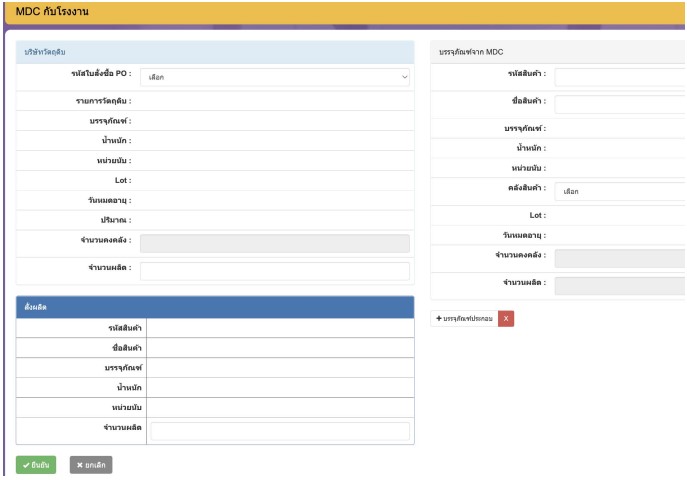Click จำนวนคงคลัง field in MDC packaging panel
Viewport: 687px width, 480px height.
(620, 258)
